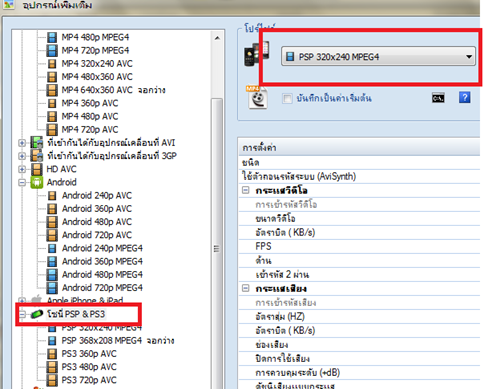The height and width of the screenshot is (389, 484).
Task: Click the PS3 360p AVC icon
Action: click(52, 354)
